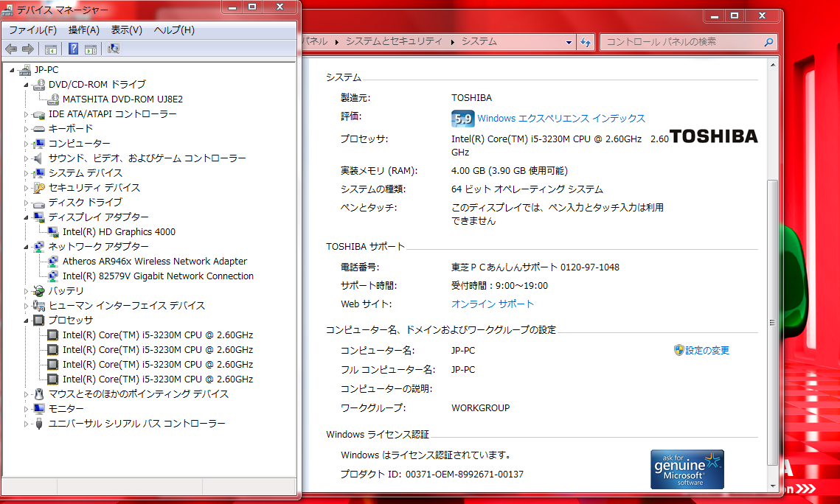Open the address bar history dropdown arrow
This screenshot has height=504, width=840.
(x=569, y=42)
